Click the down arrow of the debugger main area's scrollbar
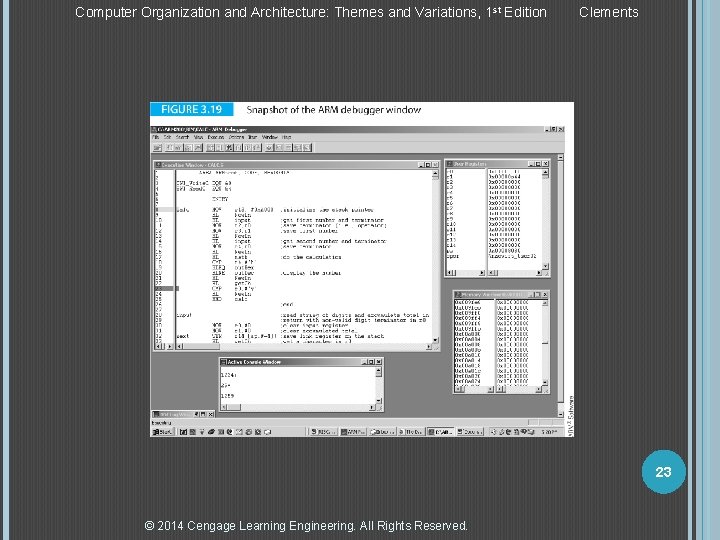Viewport: 720px width, 540px height. click(x=560, y=414)
